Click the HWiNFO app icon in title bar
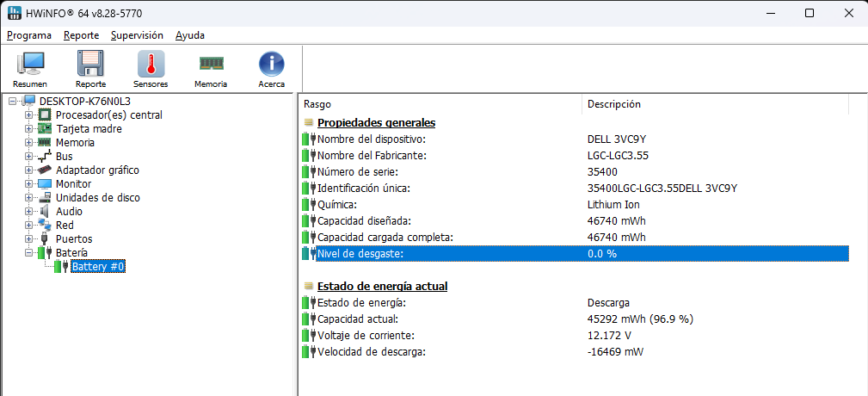868x396 pixels. click(x=15, y=13)
